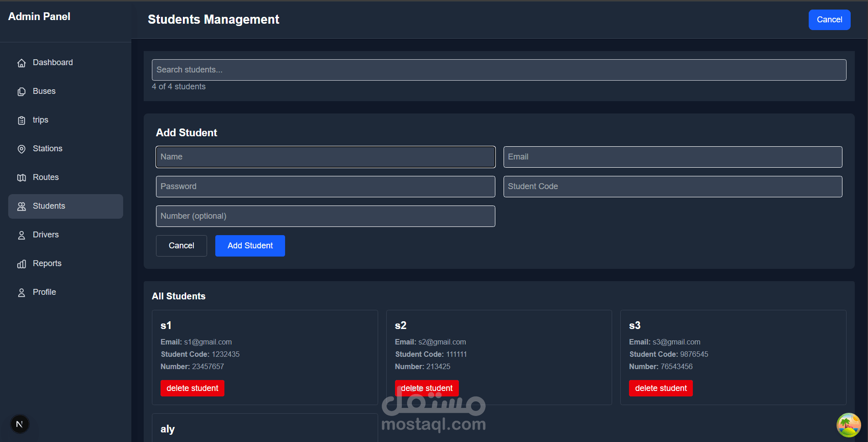Open the Drivers section
The width and height of the screenshot is (868, 442).
(66, 235)
